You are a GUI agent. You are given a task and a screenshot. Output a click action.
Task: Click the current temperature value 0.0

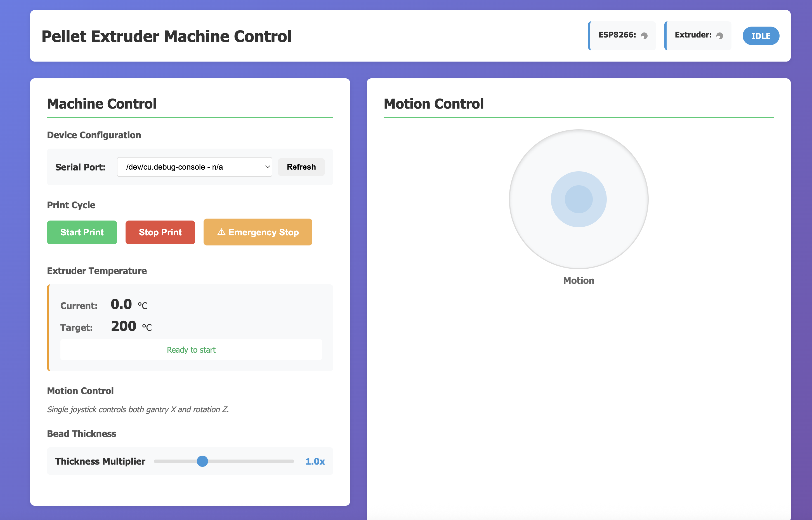click(x=121, y=304)
